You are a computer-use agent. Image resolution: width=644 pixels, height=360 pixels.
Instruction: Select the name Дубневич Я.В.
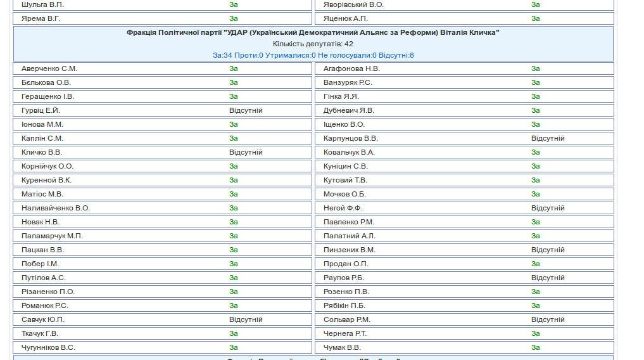(349, 110)
